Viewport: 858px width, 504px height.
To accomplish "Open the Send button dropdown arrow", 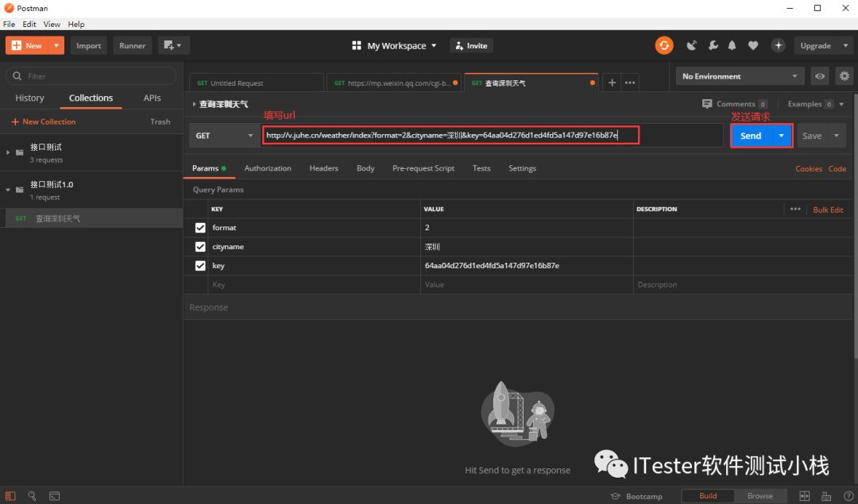I will tap(782, 136).
